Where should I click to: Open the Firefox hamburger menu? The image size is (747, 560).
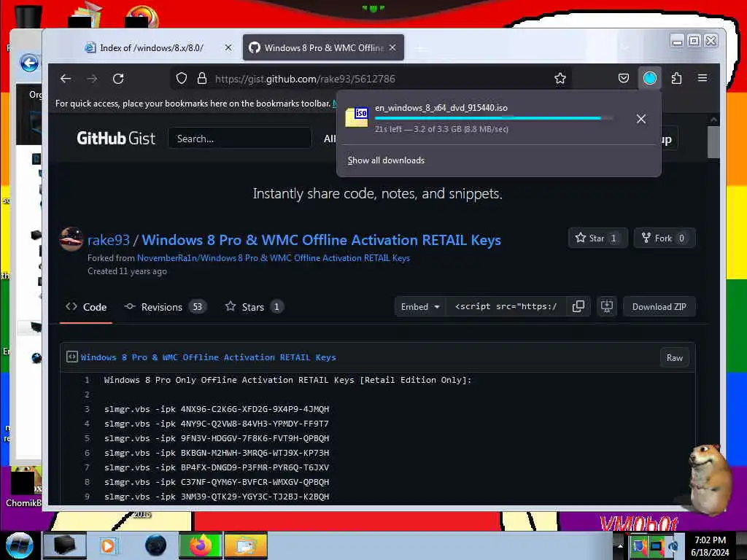pyautogui.click(x=703, y=77)
